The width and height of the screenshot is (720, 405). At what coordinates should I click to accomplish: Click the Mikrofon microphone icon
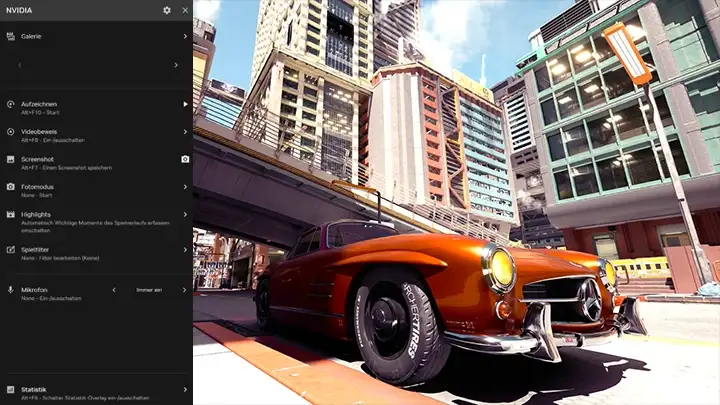(x=10, y=290)
